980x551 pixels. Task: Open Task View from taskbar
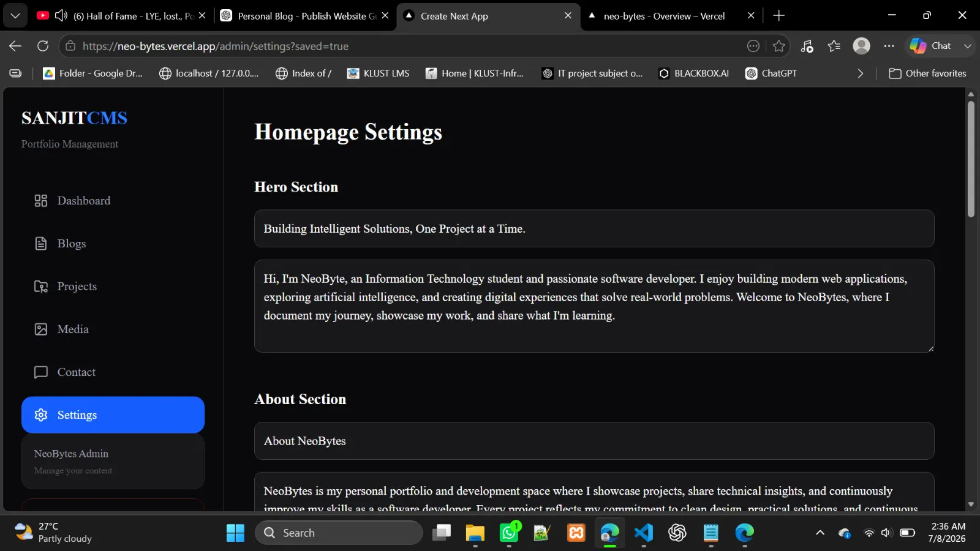(x=442, y=533)
